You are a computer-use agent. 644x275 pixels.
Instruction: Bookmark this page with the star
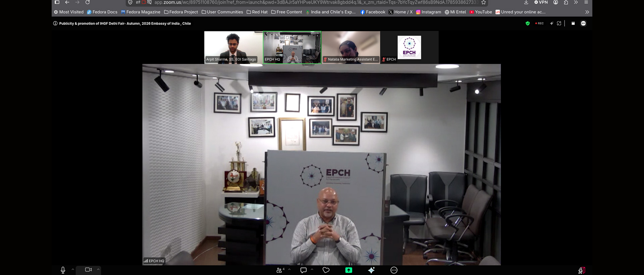pyautogui.click(x=484, y=2)
